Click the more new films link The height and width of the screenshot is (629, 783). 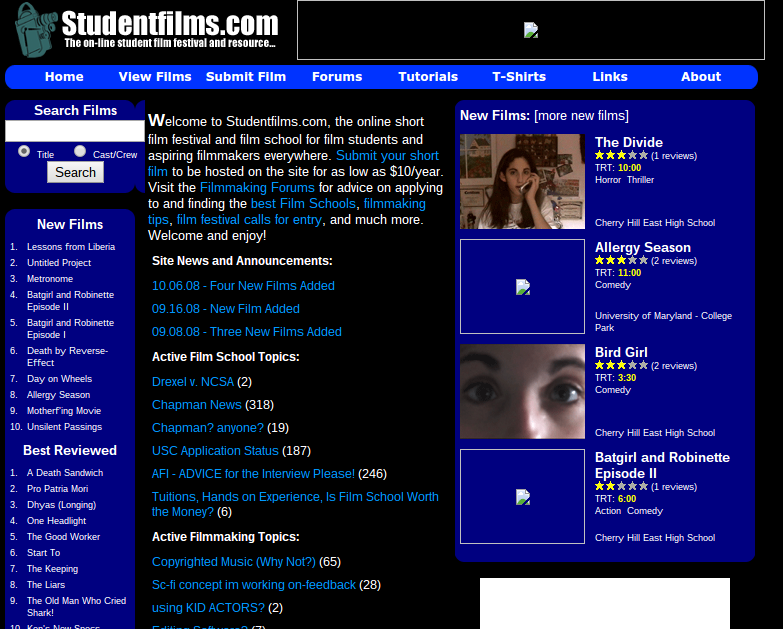(x=581, y=116)
